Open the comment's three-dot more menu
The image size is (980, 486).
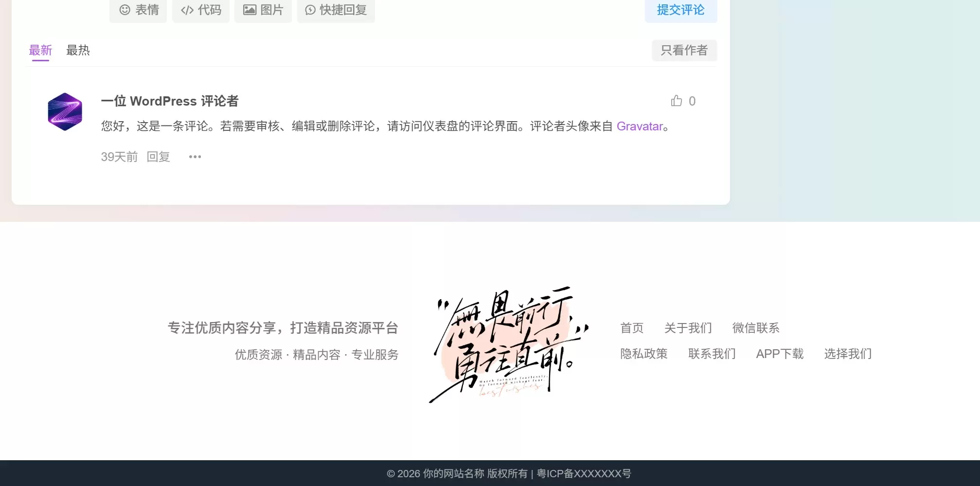[x=195, y=157]
